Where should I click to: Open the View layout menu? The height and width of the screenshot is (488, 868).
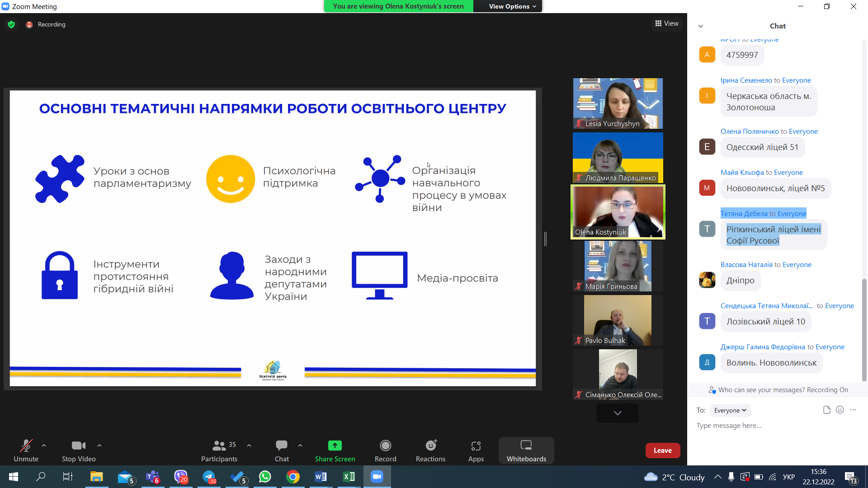pyautogui.click(x=667, y=23)
